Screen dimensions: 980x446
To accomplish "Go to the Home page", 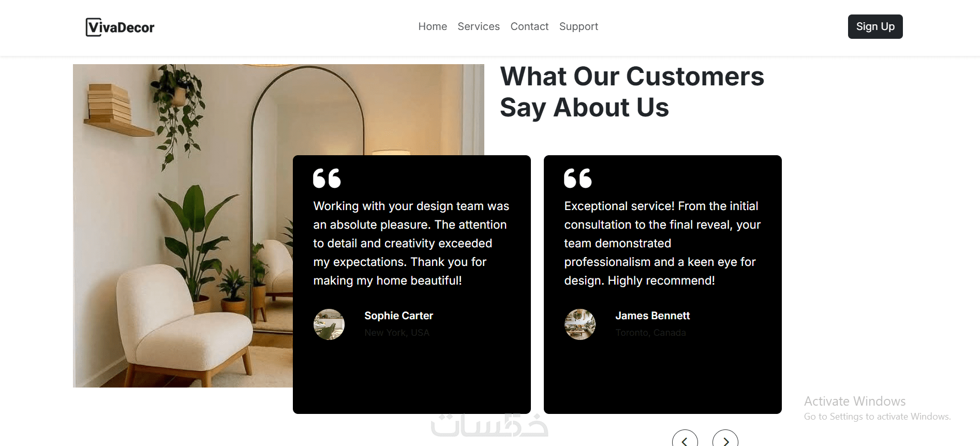I will (x=433, y=26).
